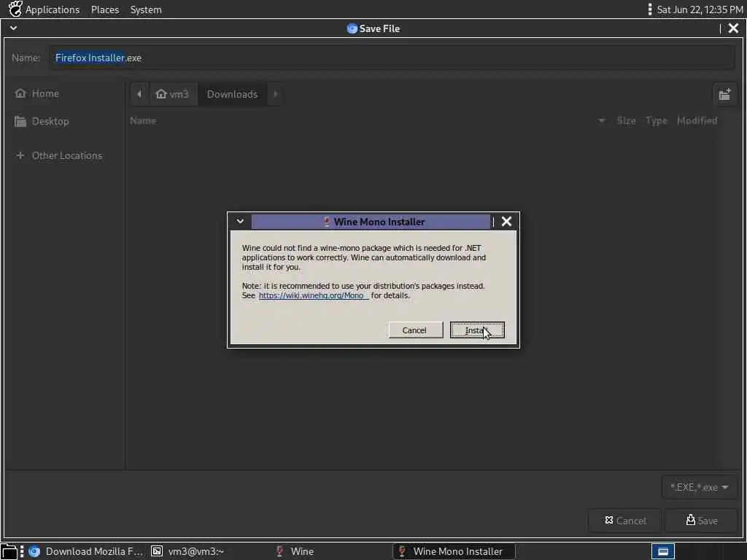Image resolution: width=747 pixels, height=560 pixels.
Task: Open the System menu
Action: (x=146, y=9)
